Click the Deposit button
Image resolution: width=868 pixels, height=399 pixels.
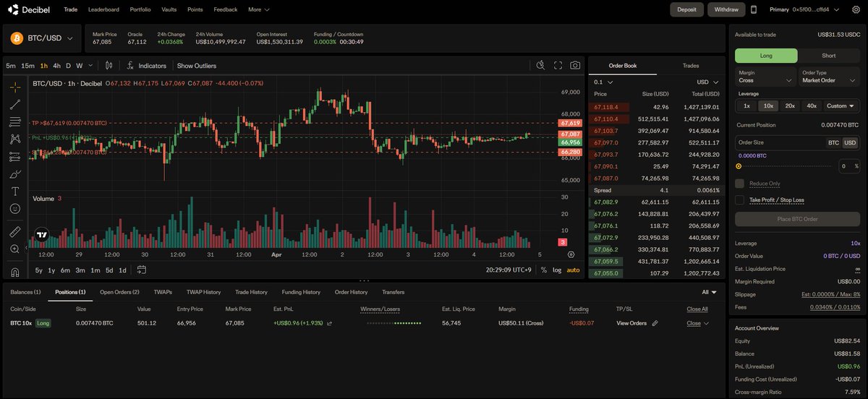coord(686,9)
